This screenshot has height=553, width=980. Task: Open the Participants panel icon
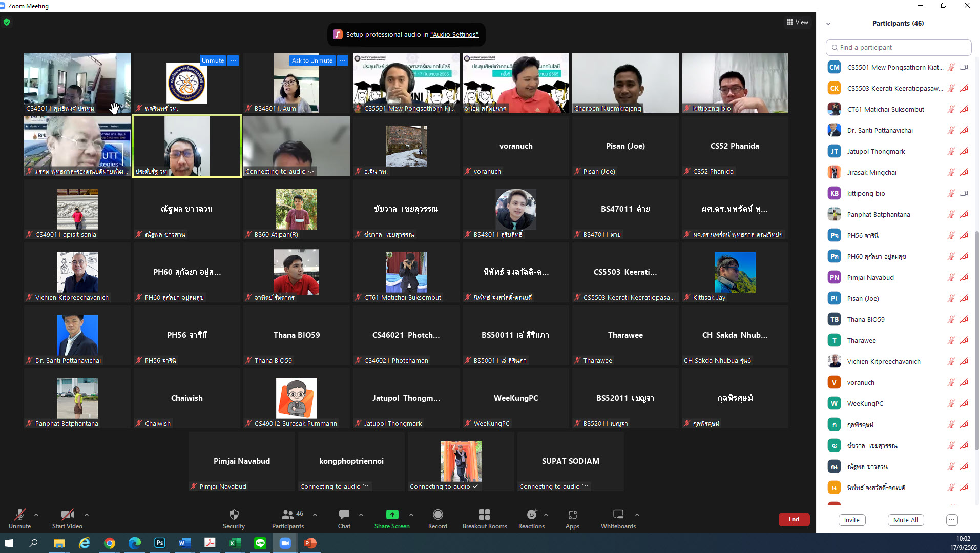point(288,514)
